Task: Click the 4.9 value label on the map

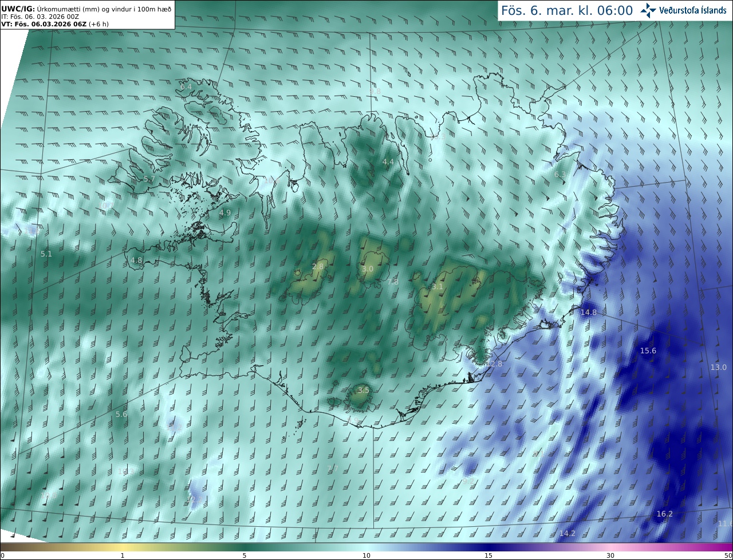Action: click(x=225, y=212)
